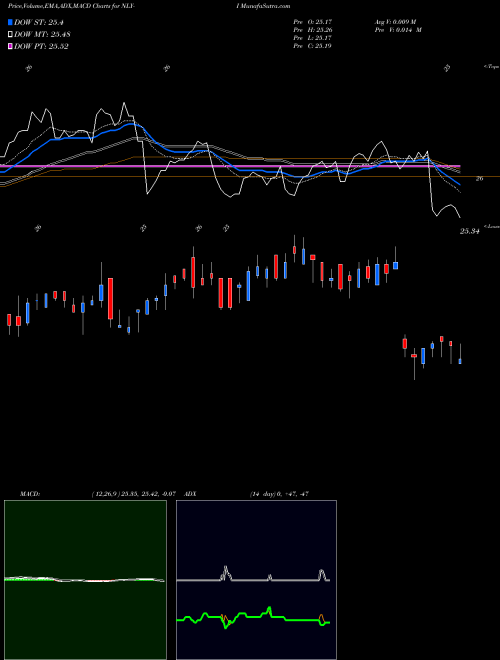Click the magenta DOW PT legend swatch

click(10, 46)
